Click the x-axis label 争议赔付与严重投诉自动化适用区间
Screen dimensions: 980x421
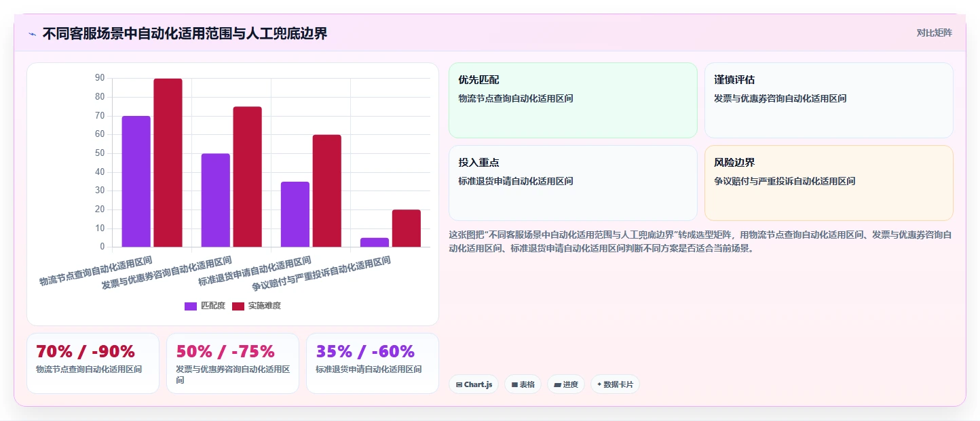322,273
